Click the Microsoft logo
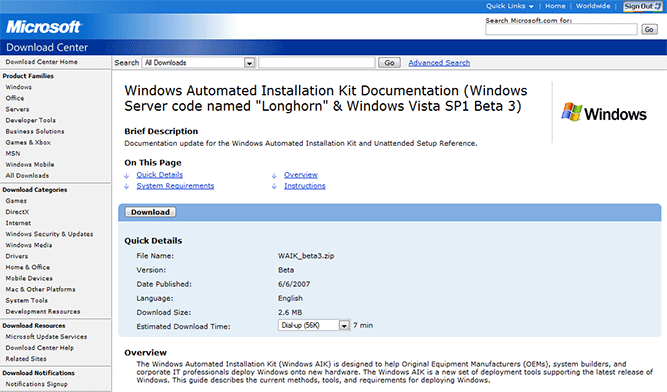Image resolution: width=667 pixels, height=392 pixels. 43,27
